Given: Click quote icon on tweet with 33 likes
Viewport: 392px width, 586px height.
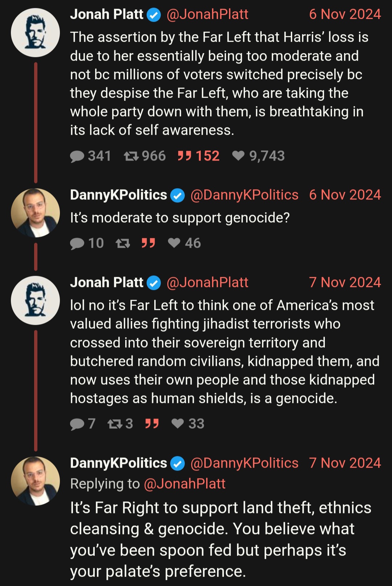Looking at the screenshot, I should (152, 424).
